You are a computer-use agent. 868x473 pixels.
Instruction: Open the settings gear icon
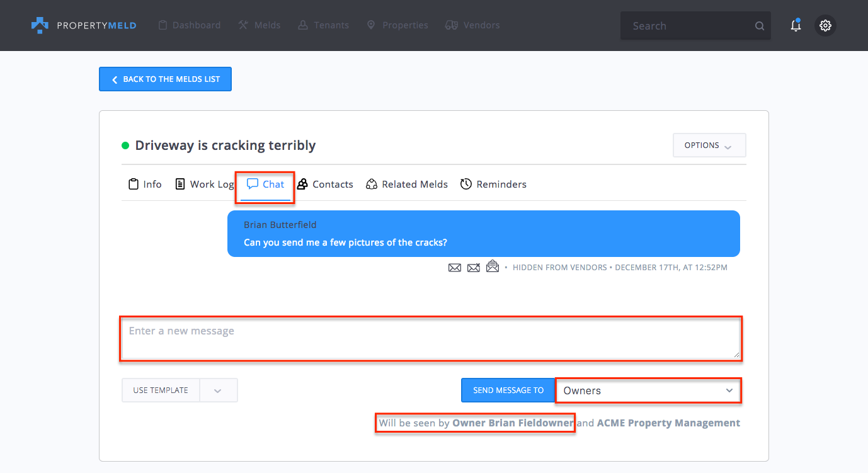pyautogui.click(x=825, y=26)
